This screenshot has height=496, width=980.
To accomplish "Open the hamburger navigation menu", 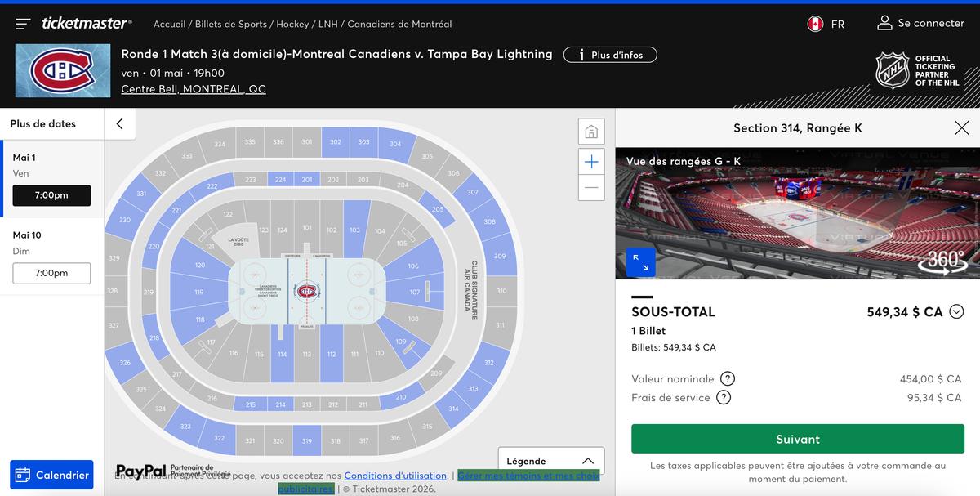I will 22,23.
